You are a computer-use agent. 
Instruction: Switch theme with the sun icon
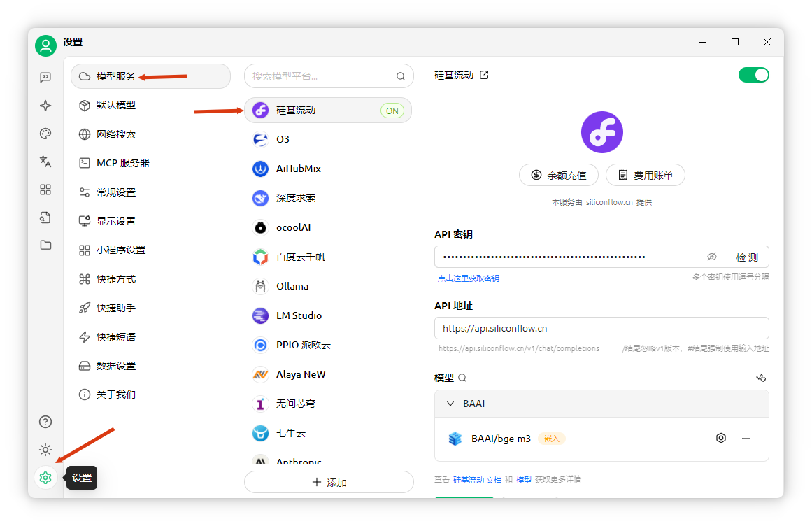pyautogui.click(x=45, y=449)
